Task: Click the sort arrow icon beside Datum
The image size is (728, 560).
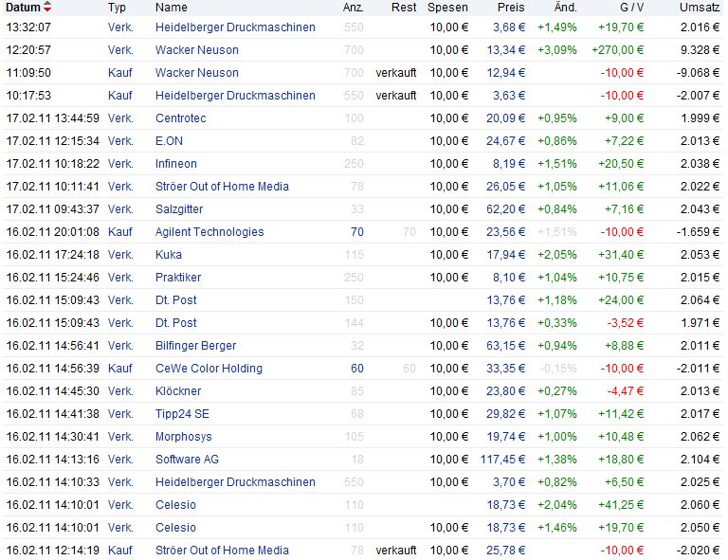Action: tap(48, 8)
